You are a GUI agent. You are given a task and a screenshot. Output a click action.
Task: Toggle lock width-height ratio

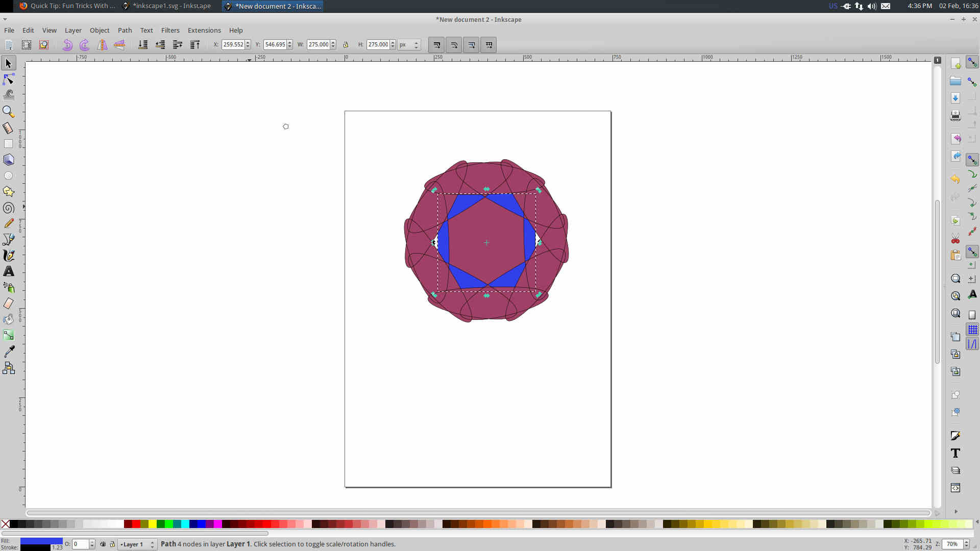(x=346, y=44)
